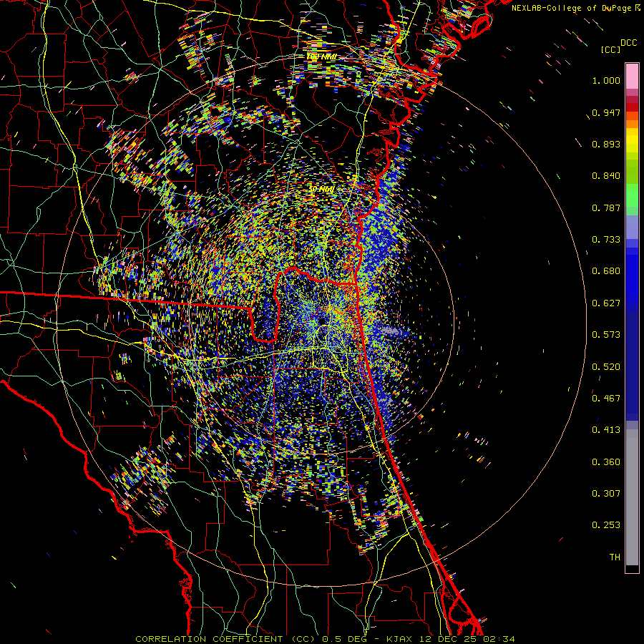Click the Correlation Coefficient caption at bottom
This screenshot has height=644, width=644.
[325, 639]
